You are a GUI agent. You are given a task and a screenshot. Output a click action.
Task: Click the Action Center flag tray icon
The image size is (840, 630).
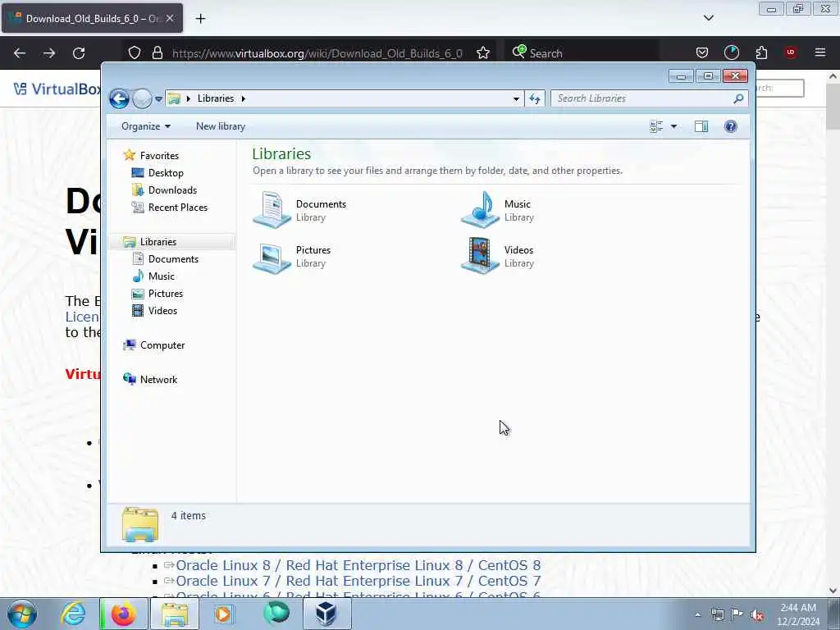(x=737, y=615)
